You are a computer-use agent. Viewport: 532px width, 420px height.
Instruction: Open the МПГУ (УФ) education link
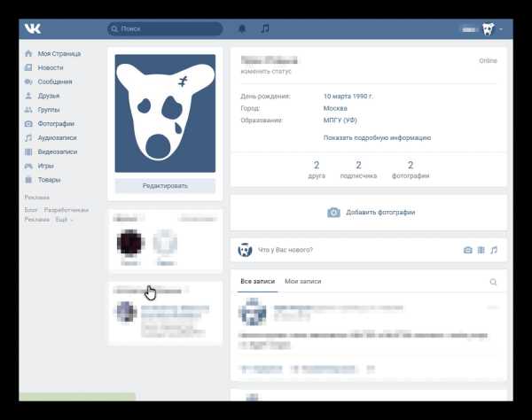click(x=340, y=121)
